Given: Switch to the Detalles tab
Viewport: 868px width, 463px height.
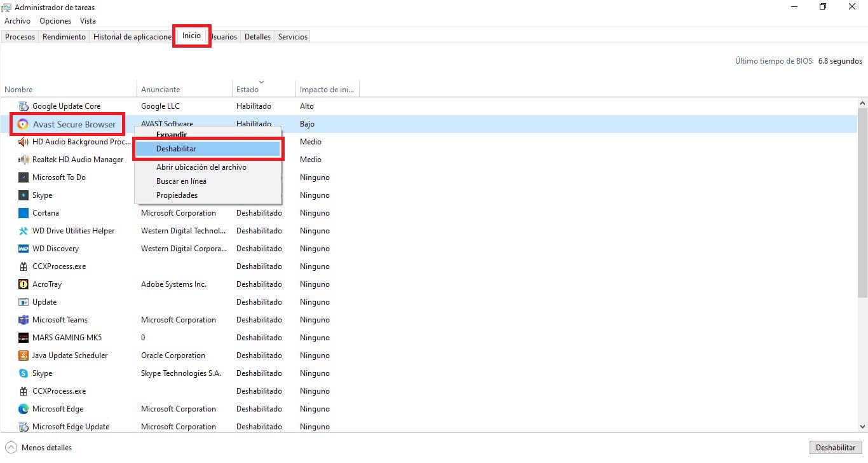Looking at the screenshot, I should pos(257,37).
